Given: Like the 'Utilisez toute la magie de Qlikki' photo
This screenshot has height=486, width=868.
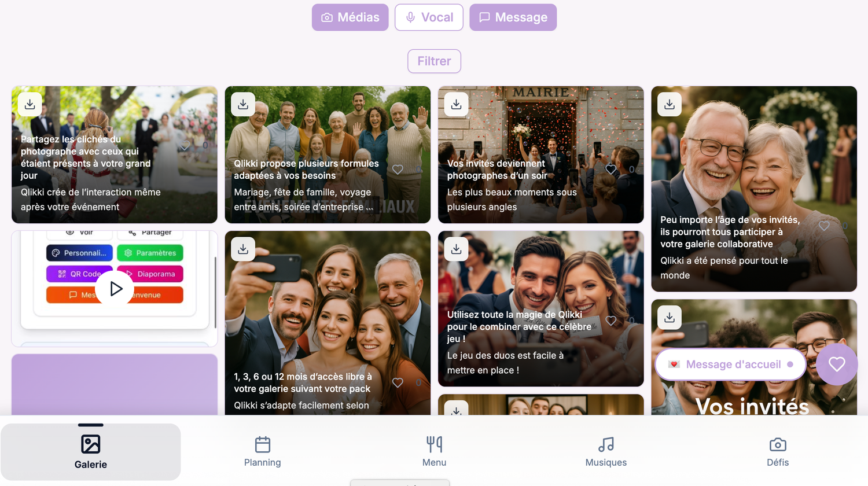Looking at the screenshot, I should click(x=611, y=321).
